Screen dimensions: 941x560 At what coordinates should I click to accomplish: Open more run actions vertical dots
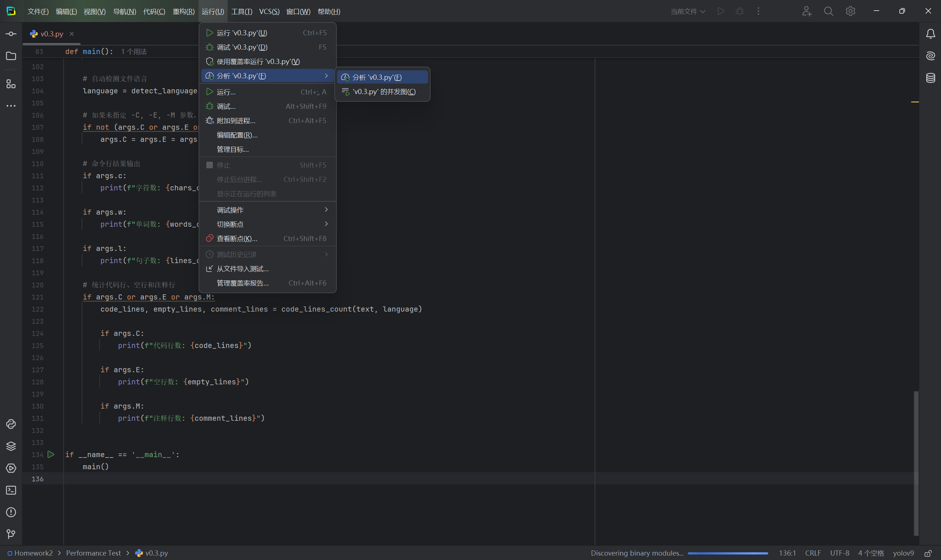758,11
